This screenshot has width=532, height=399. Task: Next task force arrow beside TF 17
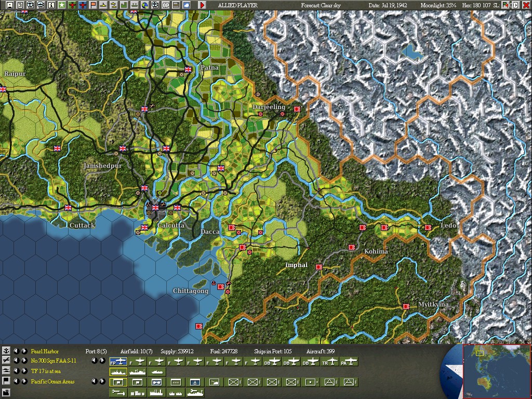24,371
